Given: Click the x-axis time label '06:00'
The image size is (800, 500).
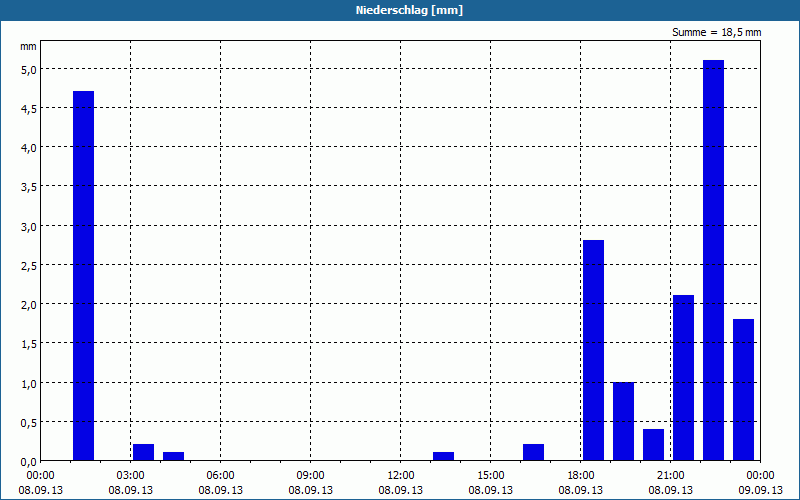Looking at the screenshot, I should tap(220, 476).
